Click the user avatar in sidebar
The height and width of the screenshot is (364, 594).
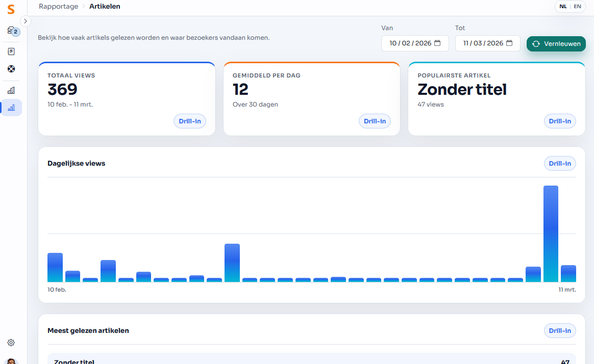pos(11,361)
